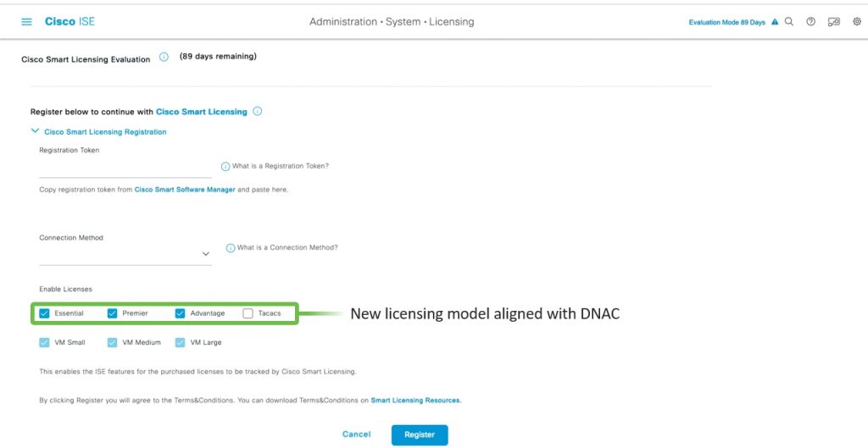Click info icon beside Smart Licensing Evaluation

164,58
